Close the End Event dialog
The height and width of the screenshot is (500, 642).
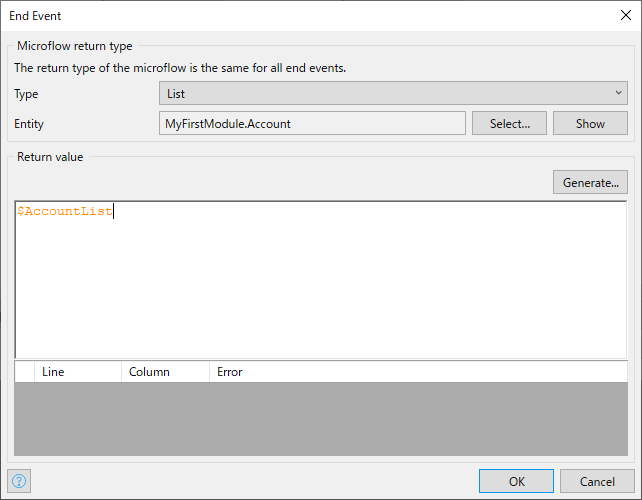tap(625, 15)
